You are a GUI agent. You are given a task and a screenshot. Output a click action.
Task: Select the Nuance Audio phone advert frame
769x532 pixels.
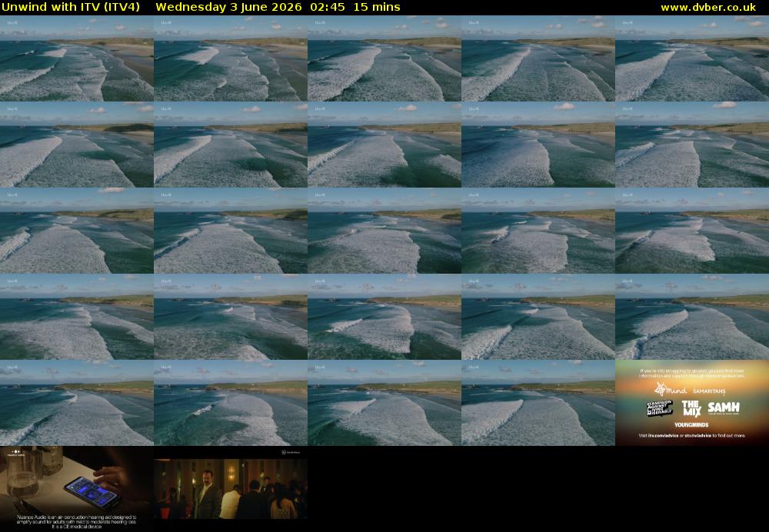(x=76, y=488)
